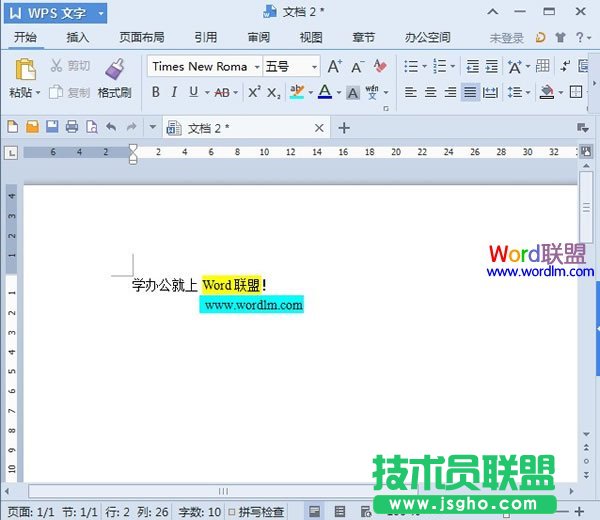Click the Copy icon
600x520 pixels.
56,92
